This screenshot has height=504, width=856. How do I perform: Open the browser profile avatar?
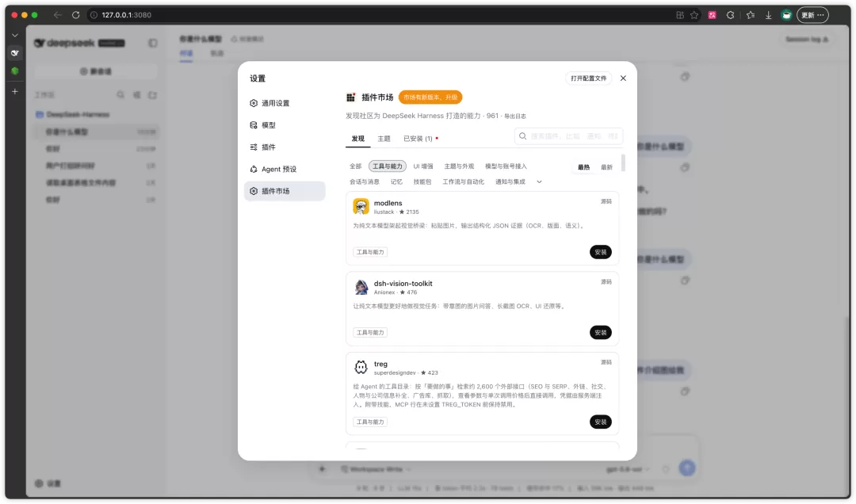[786, 15]
